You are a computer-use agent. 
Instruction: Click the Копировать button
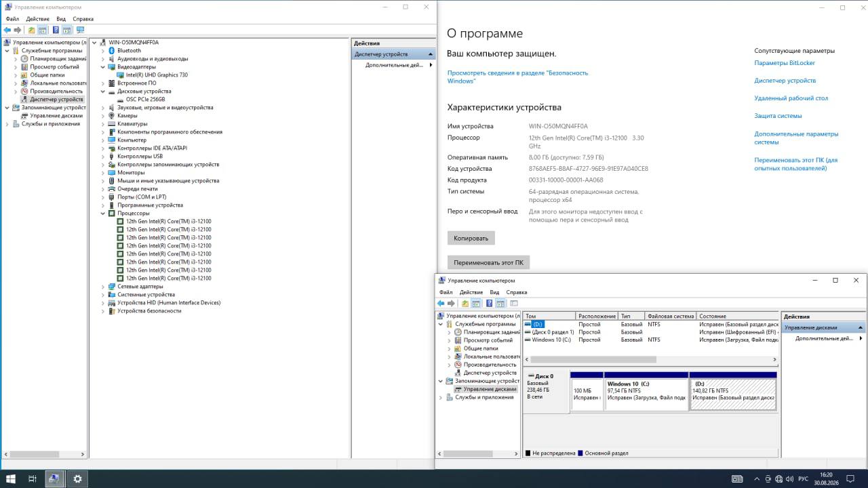pyautogui.click(x=471, y=239)
